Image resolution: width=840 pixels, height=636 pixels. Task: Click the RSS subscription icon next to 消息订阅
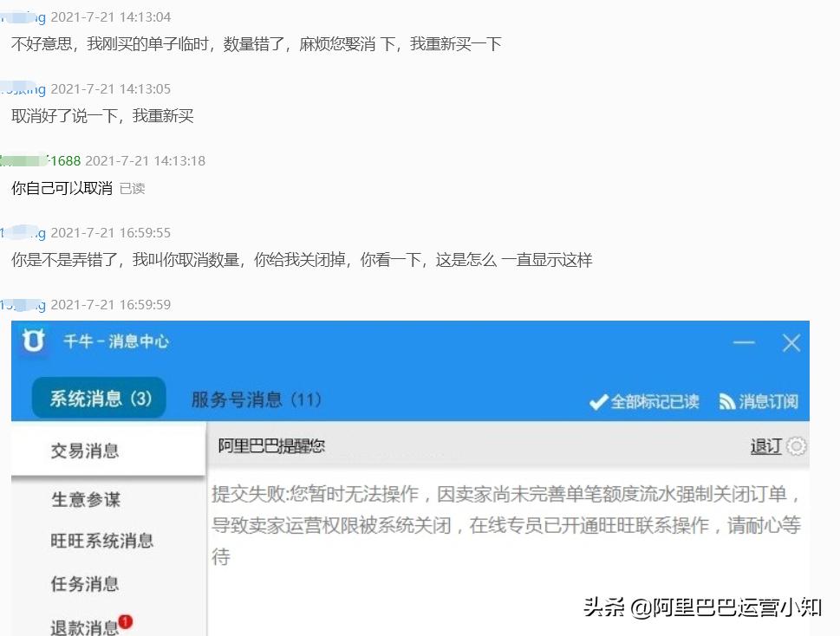coord(726,401)
